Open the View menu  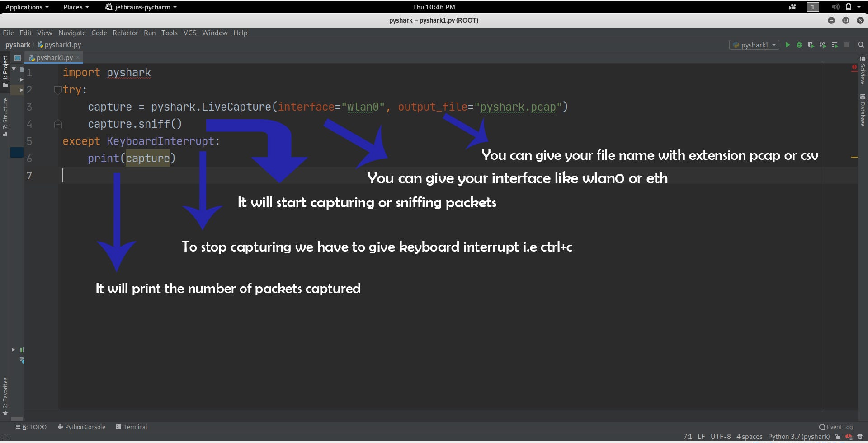click(45, 33)
